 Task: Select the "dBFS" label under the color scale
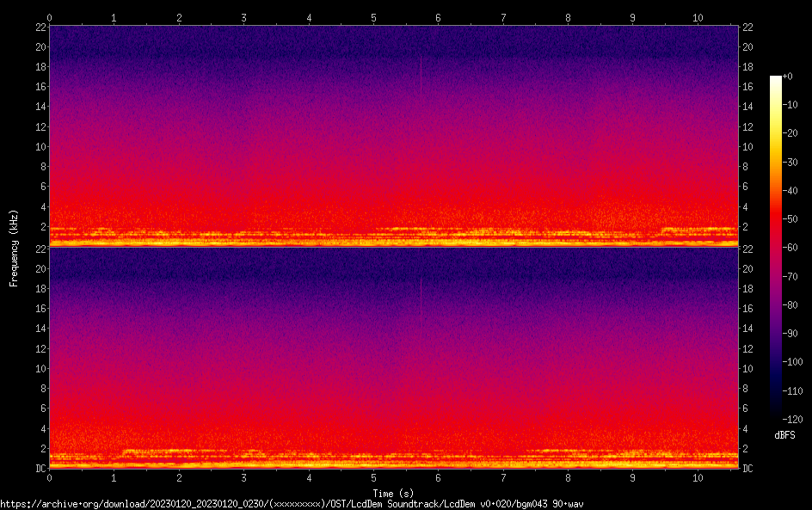[x=784, y=435]
